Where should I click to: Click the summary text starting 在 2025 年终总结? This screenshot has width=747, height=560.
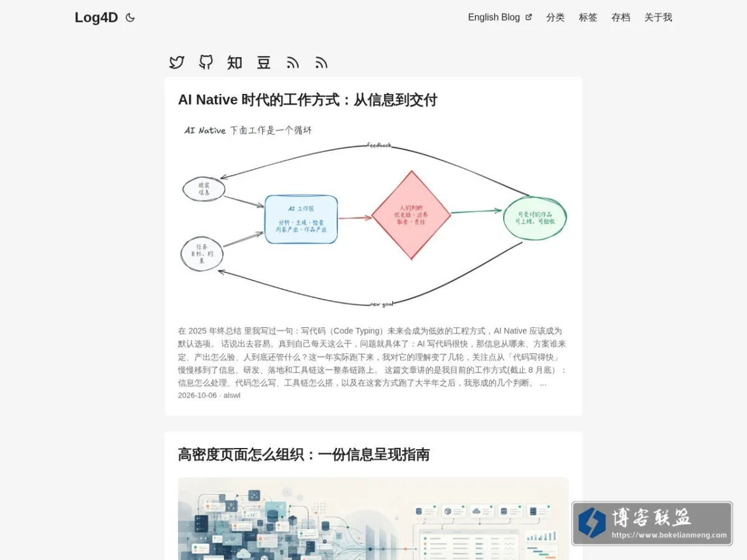click(x=374, y=357)
